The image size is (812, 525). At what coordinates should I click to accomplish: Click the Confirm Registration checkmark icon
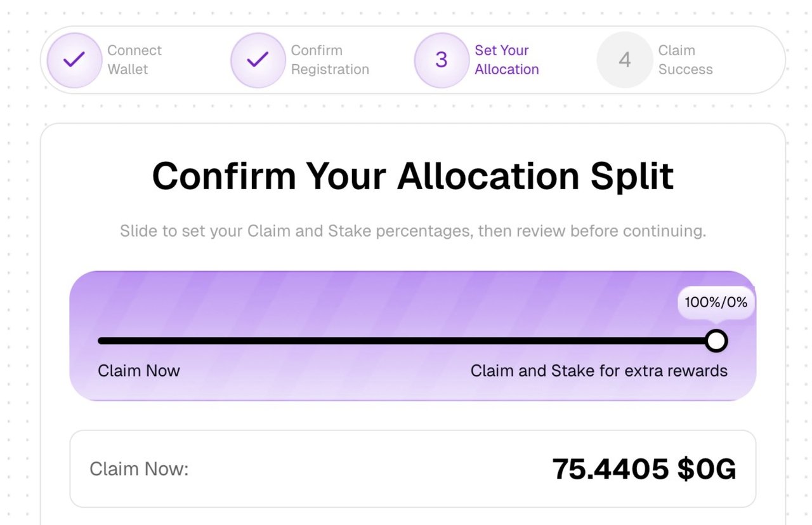tap(258, 60)
